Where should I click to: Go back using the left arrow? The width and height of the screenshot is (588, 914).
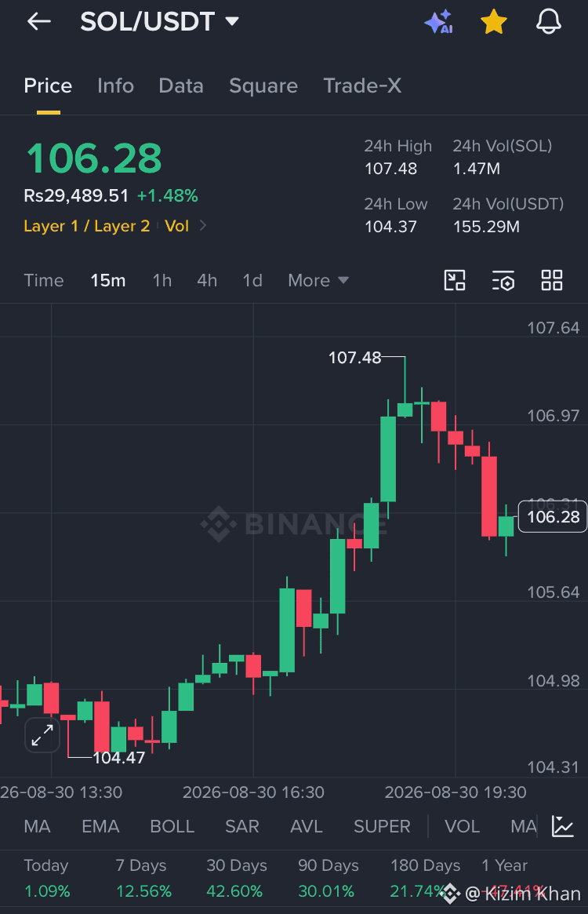39,21
